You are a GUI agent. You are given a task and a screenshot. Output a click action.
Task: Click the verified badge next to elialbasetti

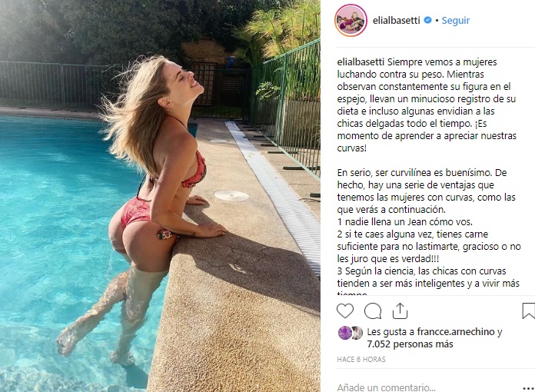pos(427,20)
